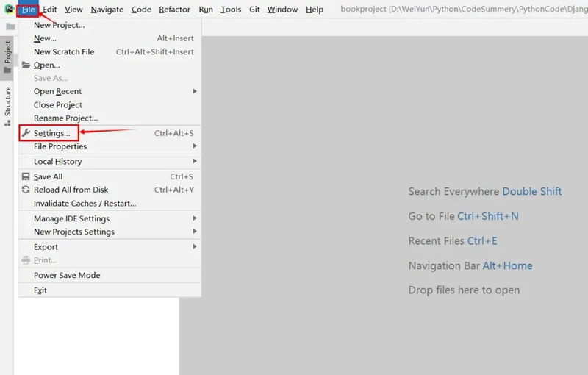The height and width of the screenshot is (375, 588).
Task: Open the Refactor menu
Action: coord(174,10)
